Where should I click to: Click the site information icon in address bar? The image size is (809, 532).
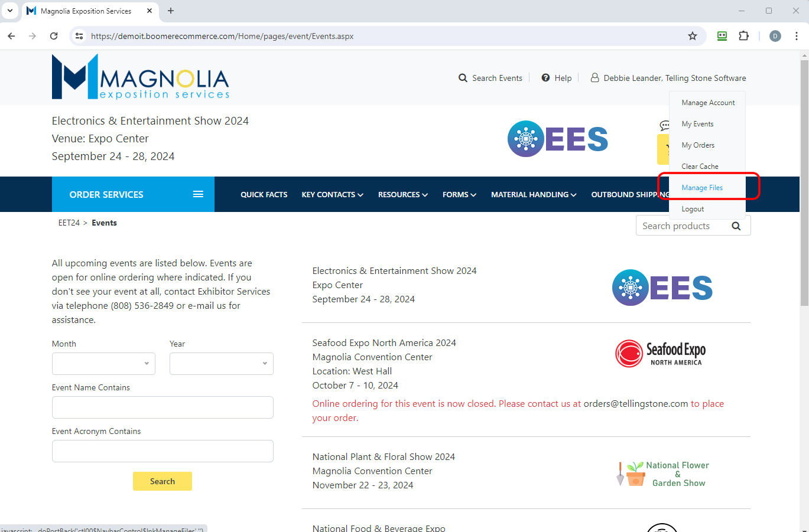[79, 36]
